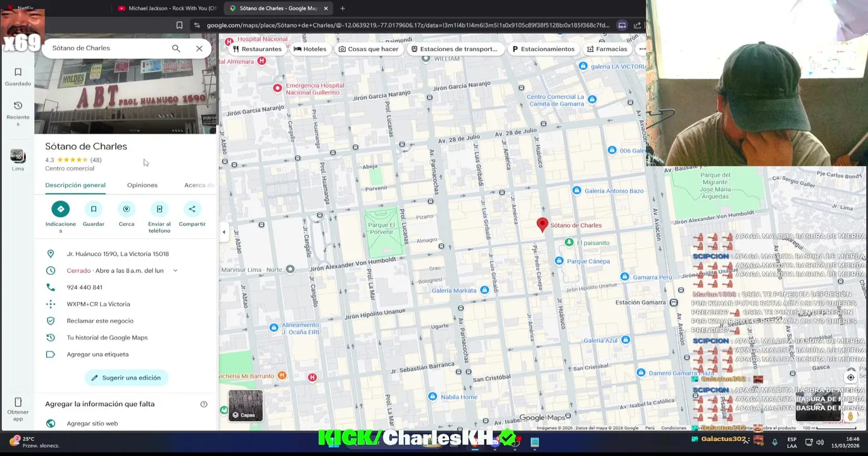Click El paisanito map marker

point(569,243)
